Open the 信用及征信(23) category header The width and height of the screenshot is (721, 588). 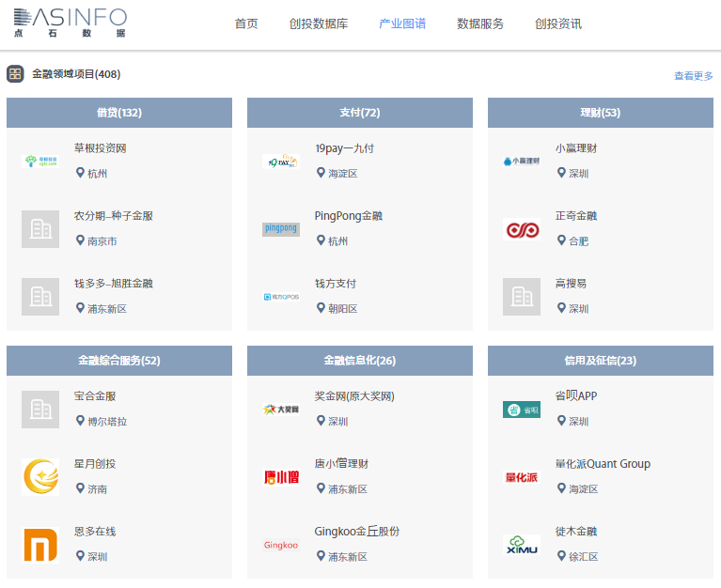tap(601, 361)
